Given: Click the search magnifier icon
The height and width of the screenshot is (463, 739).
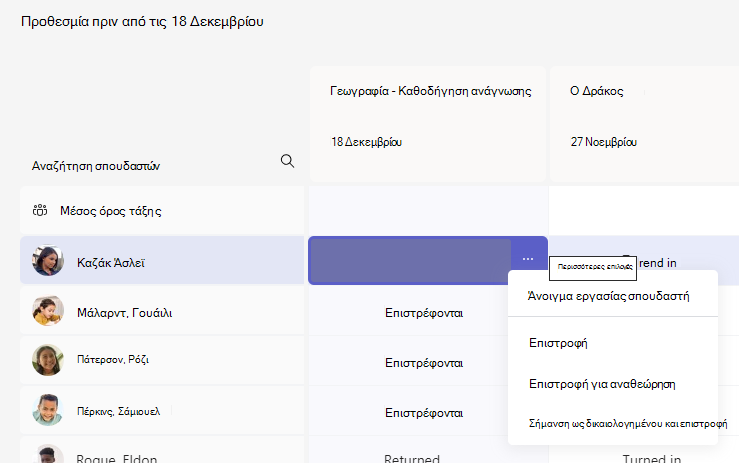Looking at the screenshot, I should coord(287,161).
